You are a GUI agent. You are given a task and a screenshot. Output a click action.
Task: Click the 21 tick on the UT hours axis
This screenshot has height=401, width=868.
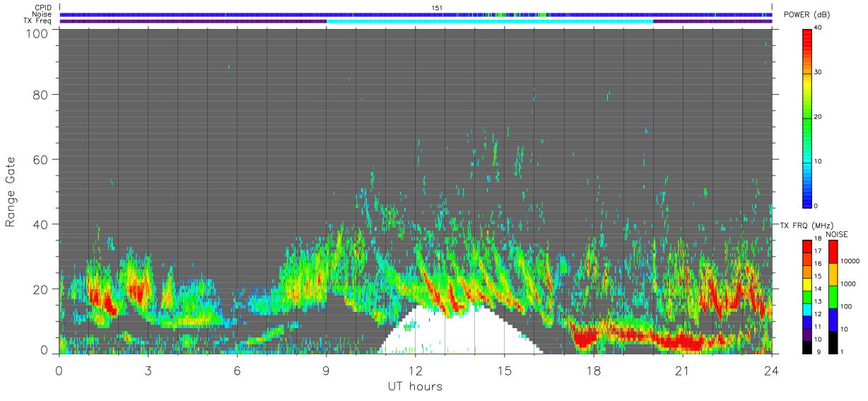tap(682, 370)
